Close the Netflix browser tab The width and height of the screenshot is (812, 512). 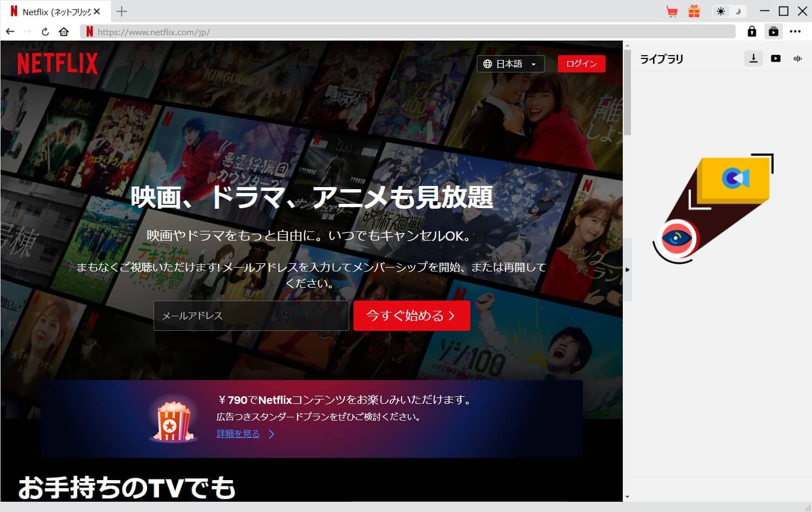point(97,11)
